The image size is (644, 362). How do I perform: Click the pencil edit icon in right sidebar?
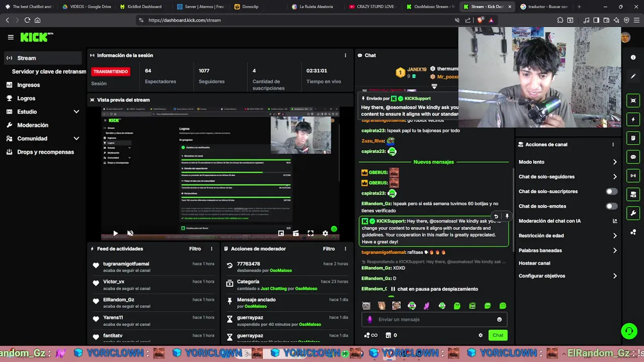[633, 76]
